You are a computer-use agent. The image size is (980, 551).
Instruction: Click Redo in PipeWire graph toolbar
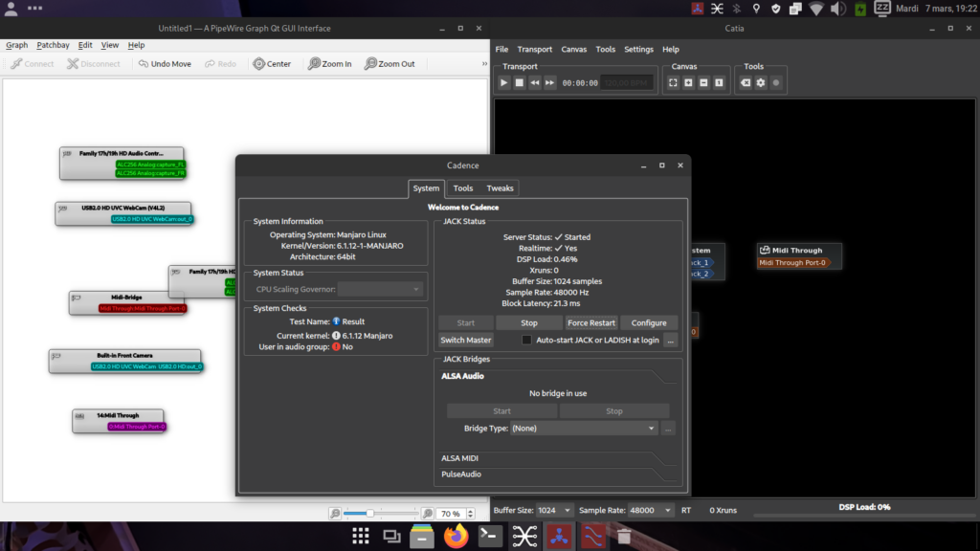[x=221, y=64]
